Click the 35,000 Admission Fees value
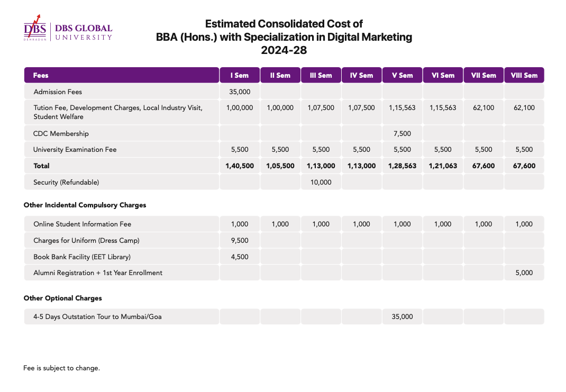 [x=240, y=92]
